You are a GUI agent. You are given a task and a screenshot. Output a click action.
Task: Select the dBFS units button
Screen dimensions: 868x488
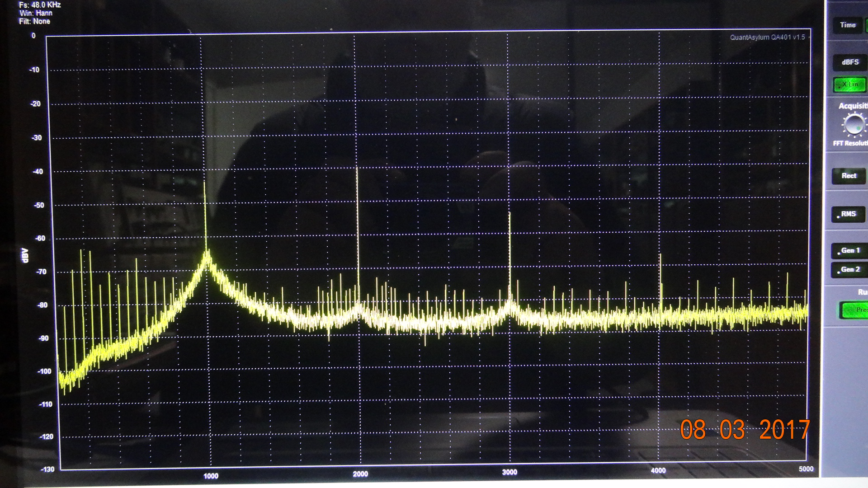[x=849, y=62]
